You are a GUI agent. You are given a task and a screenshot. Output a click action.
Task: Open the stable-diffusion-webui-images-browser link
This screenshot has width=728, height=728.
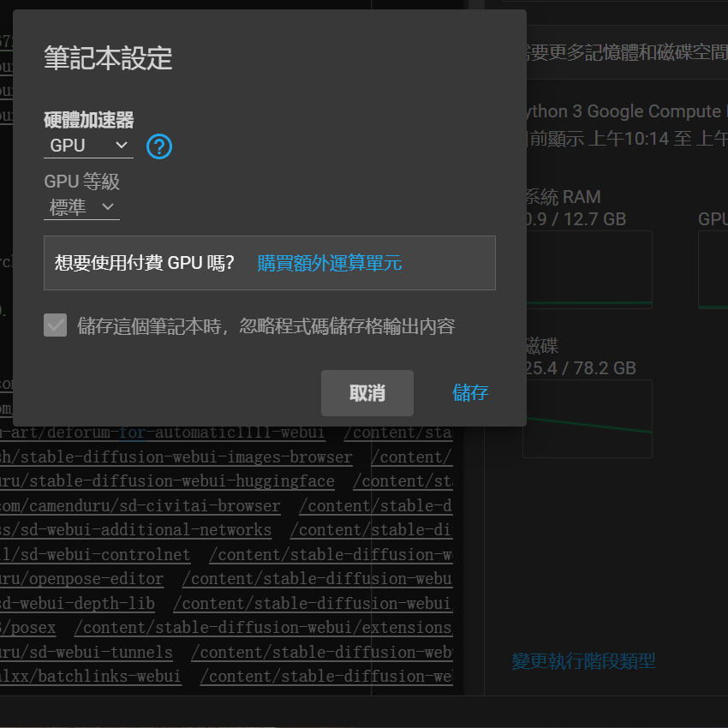click(x=176, y=457)
